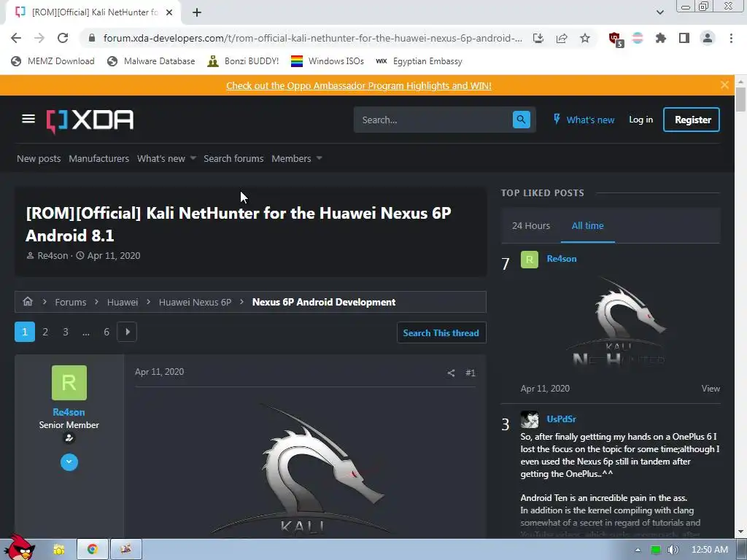Image resolution: width=747 pixels, height=560 pixels.
Task: Open the tab search dropdown arrow
Action: point(659,12)
